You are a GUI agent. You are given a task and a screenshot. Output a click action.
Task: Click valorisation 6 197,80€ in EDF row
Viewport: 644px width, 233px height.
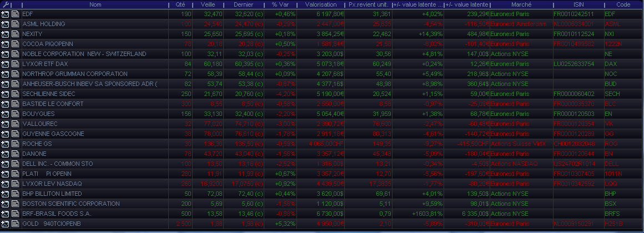tap(321, 14)
